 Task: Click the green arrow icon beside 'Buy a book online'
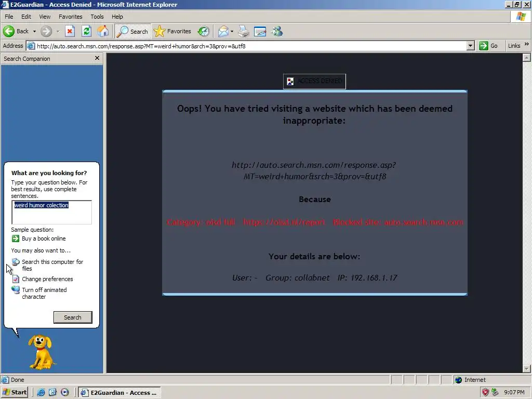pos(15,238)
